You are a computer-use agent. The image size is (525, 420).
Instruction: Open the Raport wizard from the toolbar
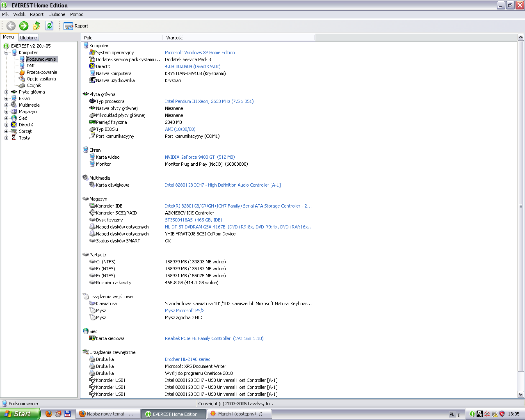[76, 26]
